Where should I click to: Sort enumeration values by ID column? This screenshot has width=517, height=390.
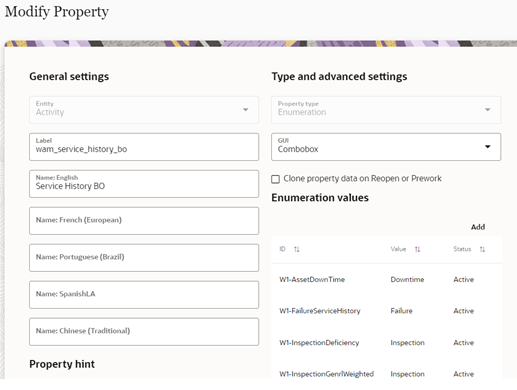pyautogui.click(x=296, y=249)
